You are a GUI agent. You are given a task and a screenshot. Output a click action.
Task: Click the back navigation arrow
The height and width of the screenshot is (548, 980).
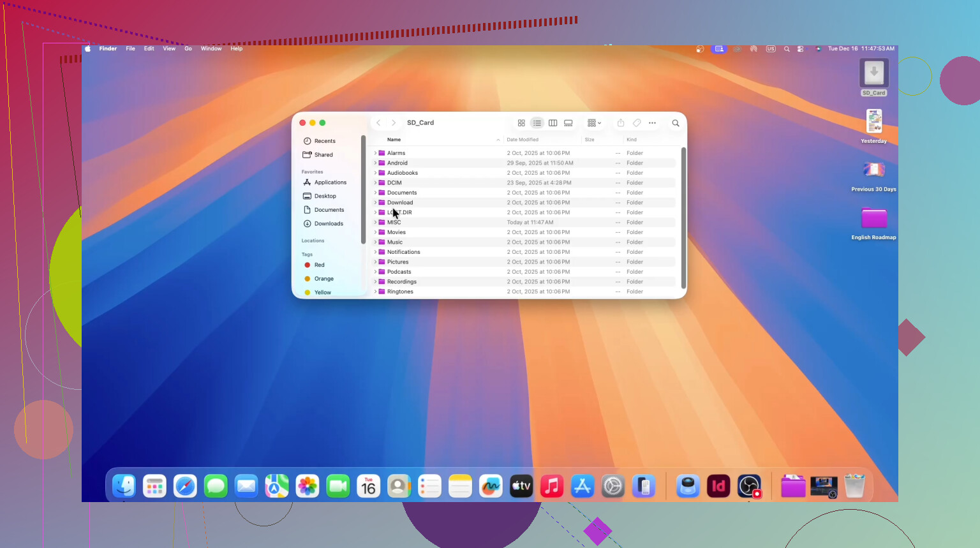pyautogui.click(x=378, y=123)
